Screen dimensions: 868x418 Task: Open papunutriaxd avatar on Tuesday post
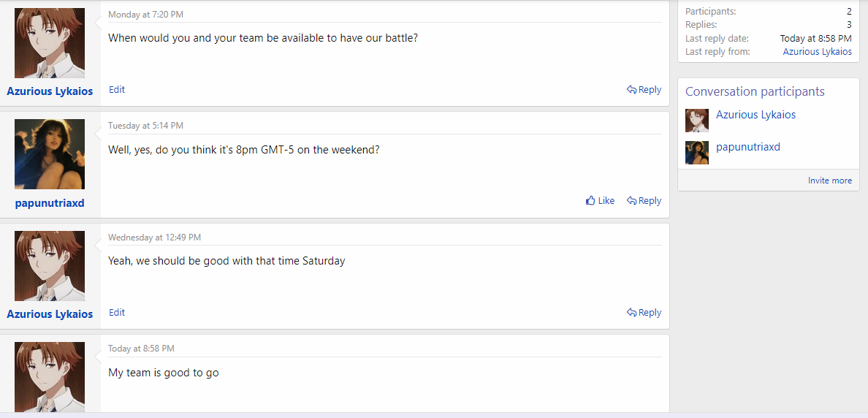(x=50, y=154)
